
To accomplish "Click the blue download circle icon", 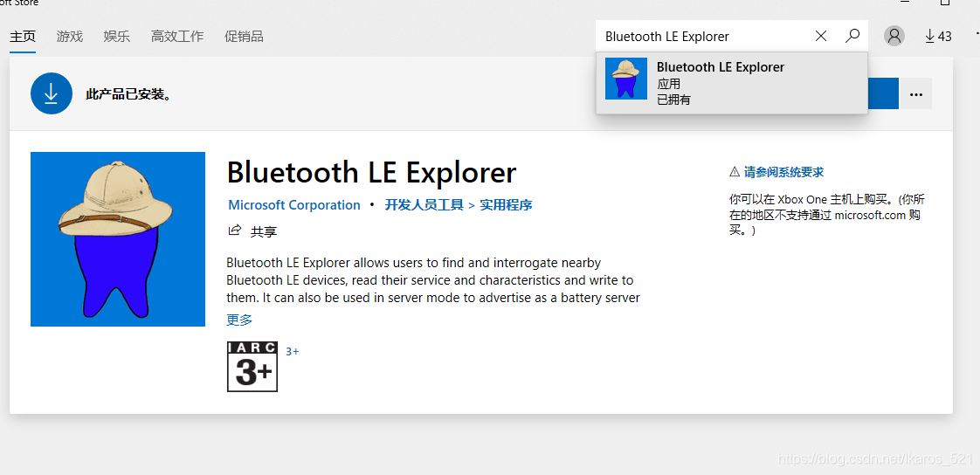I will pyautogui.click(x=52, y=93).
